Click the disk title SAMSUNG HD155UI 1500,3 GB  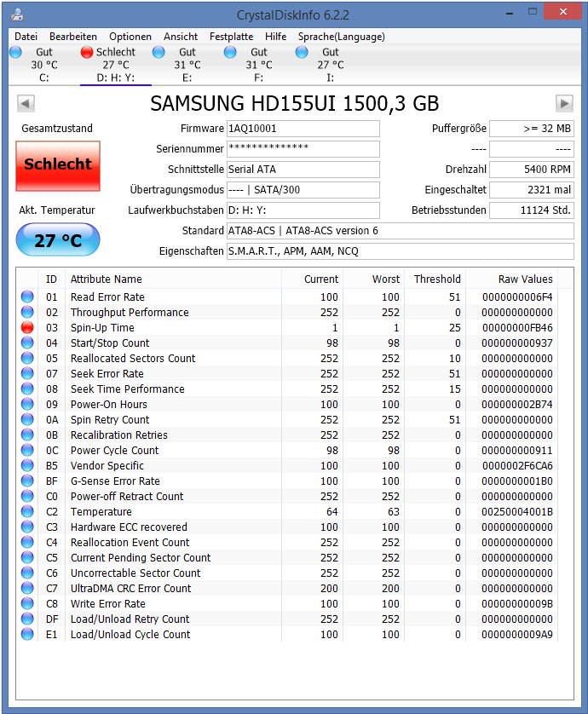(295, 104)
